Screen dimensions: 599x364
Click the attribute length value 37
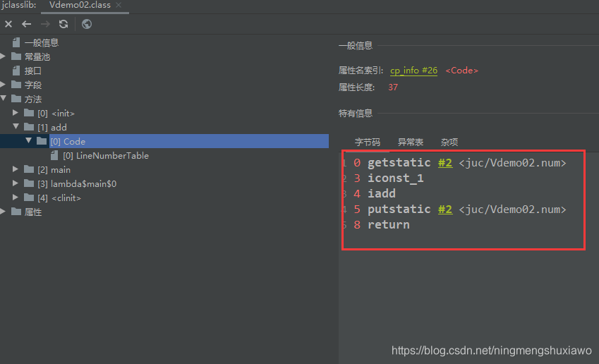coord(393,87)
